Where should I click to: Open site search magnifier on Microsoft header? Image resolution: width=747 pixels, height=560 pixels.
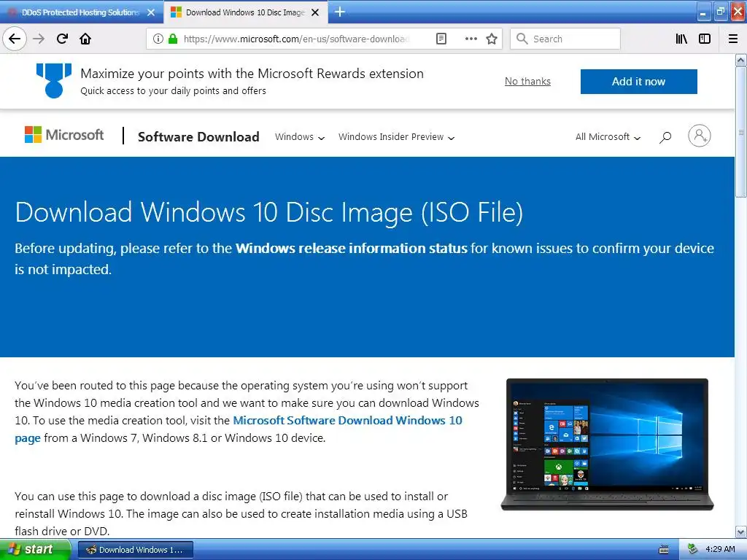665,137
